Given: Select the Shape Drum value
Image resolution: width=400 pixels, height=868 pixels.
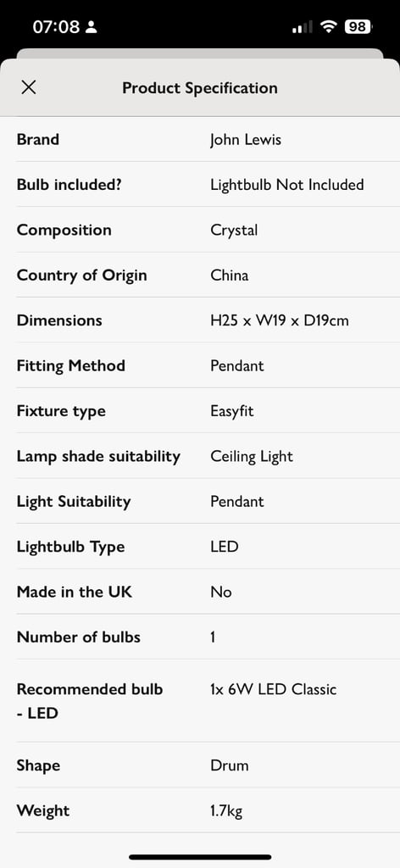Looking at the screenshot, I should click(x=230, y=765).
